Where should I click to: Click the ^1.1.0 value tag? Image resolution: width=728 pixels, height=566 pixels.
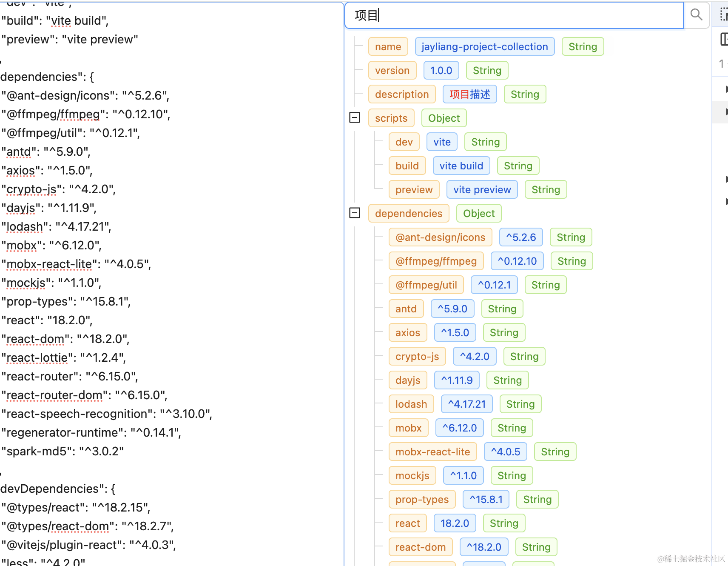click(464, 476)
